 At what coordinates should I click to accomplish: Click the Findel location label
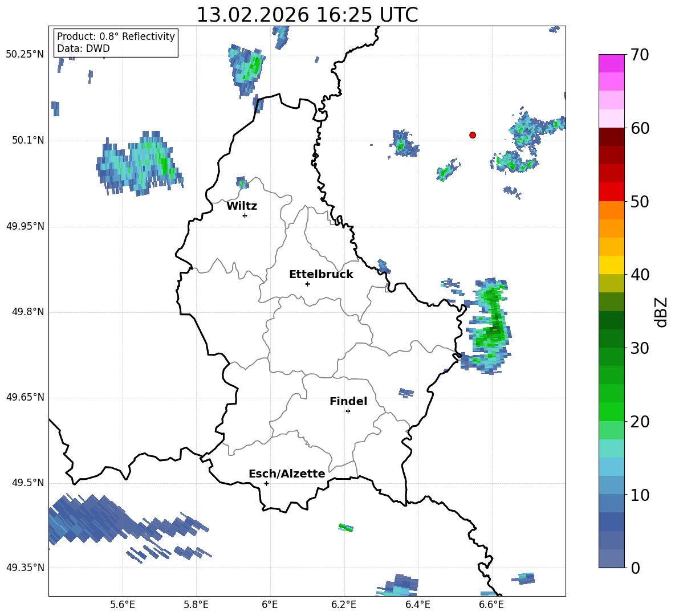(348, 401)
